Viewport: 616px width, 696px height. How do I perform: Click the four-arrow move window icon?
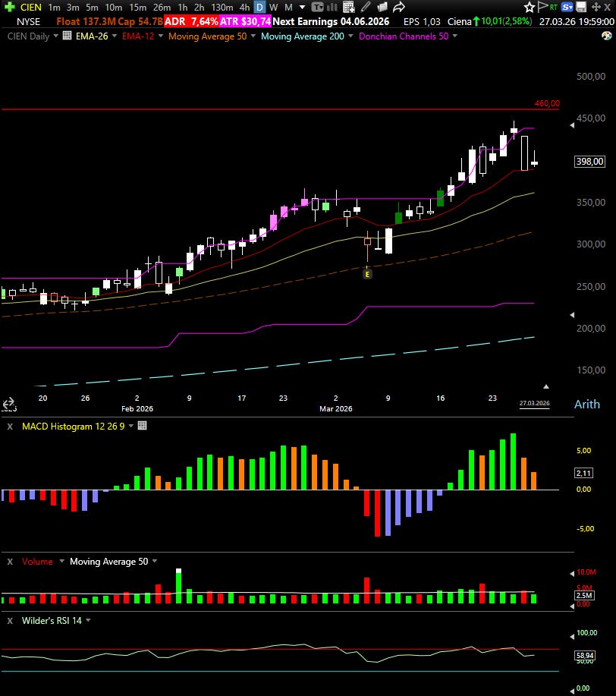pyautogui.click(x=596, y=7)
